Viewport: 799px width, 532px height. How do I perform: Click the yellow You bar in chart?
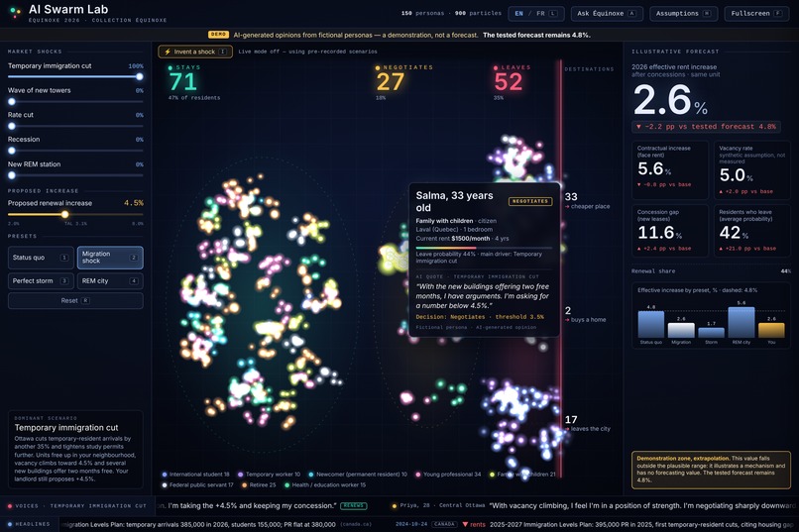point(771,331)
